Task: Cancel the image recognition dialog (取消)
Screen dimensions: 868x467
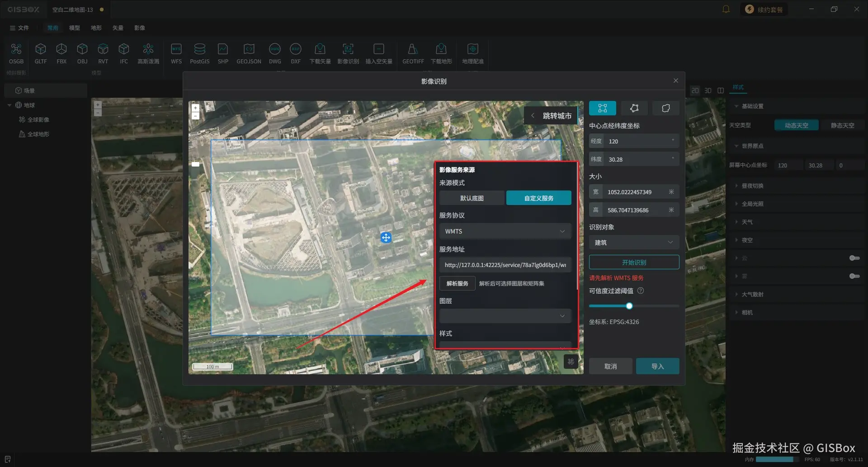Action: click(x=610, y=366)
